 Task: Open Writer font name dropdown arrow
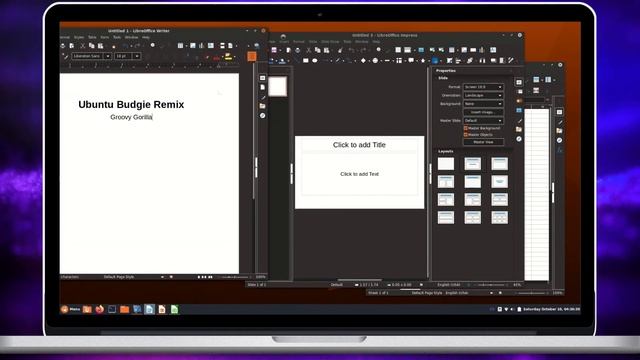(108, 56)
